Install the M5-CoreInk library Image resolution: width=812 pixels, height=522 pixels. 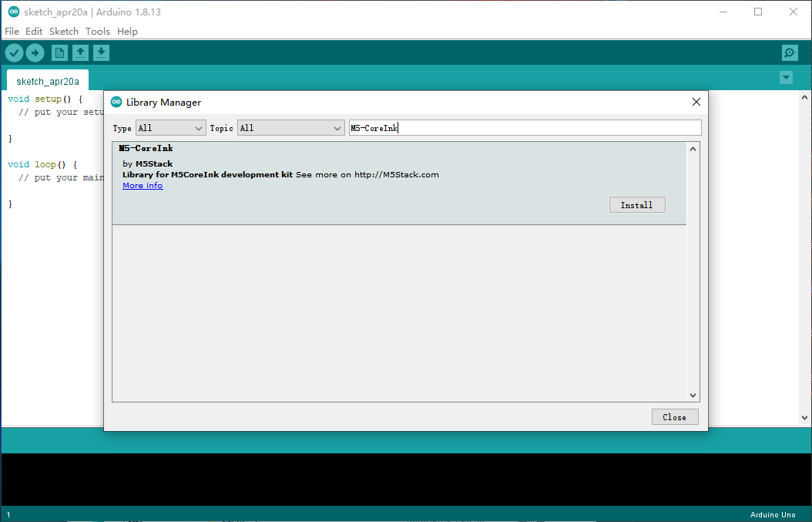pos(637,205)
